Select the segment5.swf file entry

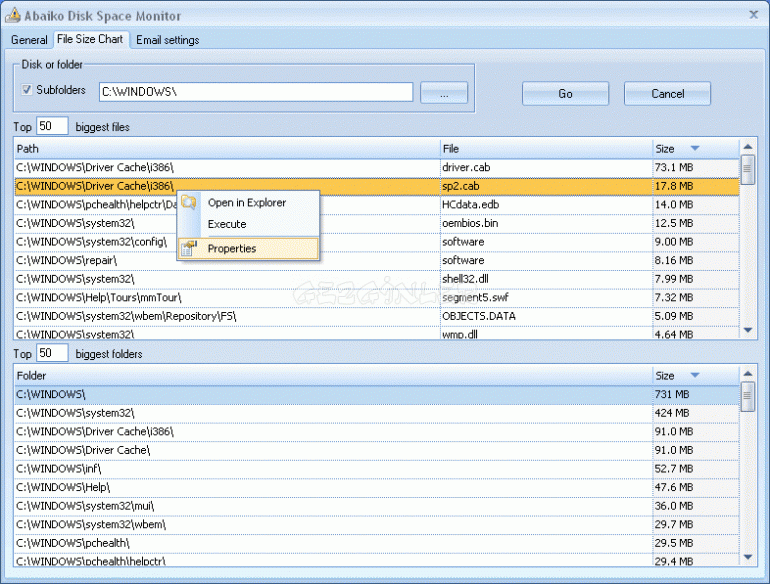[x=475, y=298]
